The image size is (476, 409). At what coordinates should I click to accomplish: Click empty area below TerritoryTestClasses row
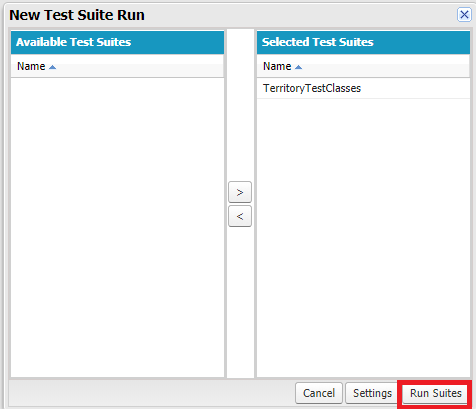point(363,237)
